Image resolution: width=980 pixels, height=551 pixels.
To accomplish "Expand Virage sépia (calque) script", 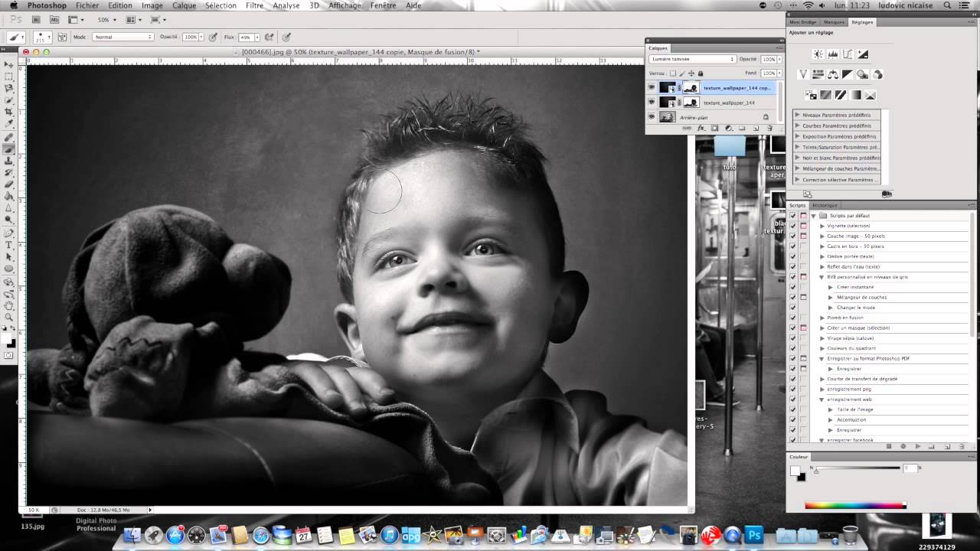I will click(x=822, y=338).
